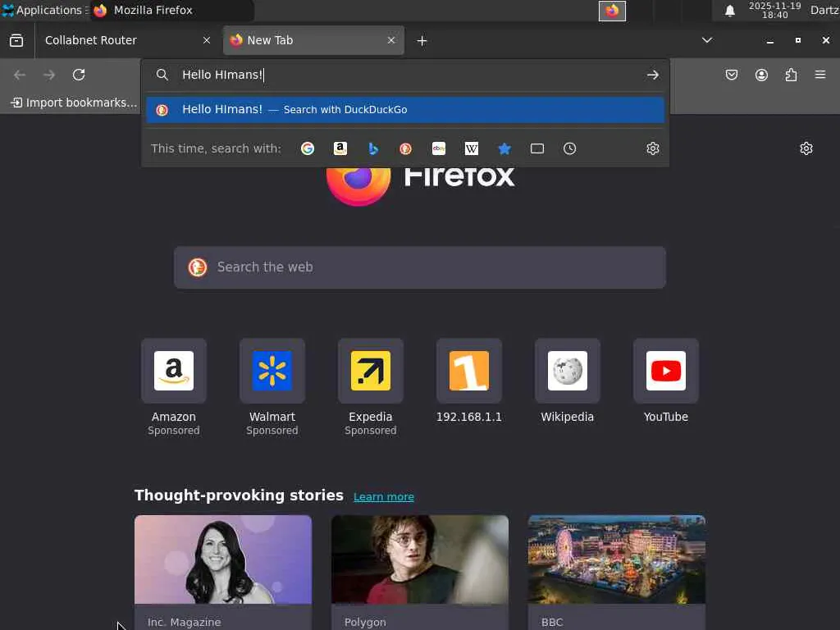Open the BBC story card
Image resolution: width=840 pixels, height=630 pixels.
point(617,572)
